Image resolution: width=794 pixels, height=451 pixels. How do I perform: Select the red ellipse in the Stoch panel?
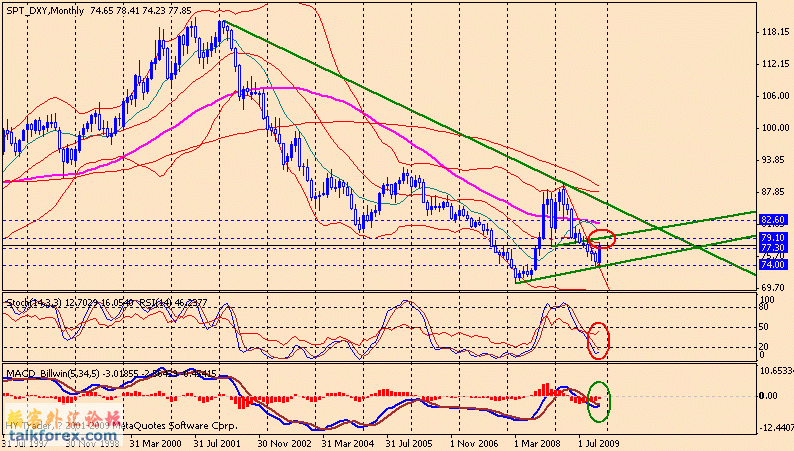pos(598,341)
